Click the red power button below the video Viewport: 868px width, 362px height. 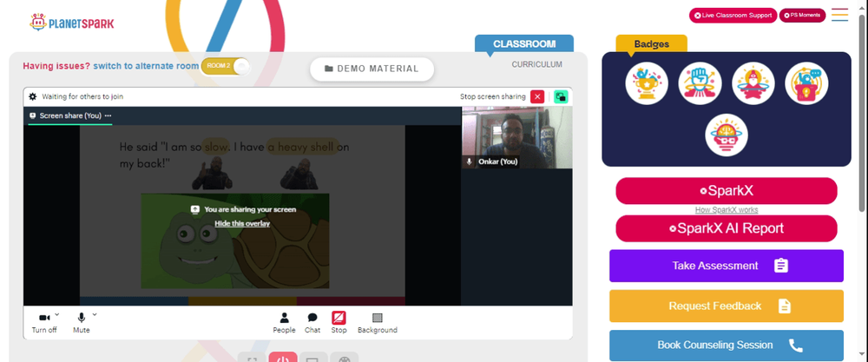pos(283,357)
